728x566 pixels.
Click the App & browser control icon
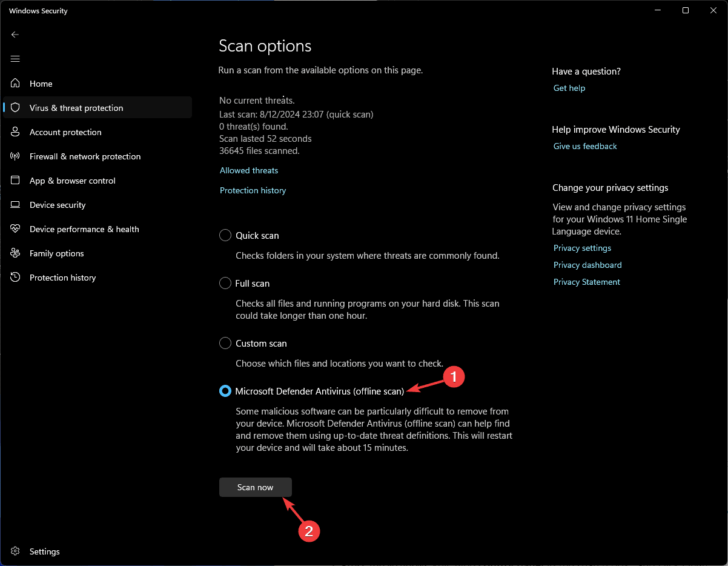16,181
